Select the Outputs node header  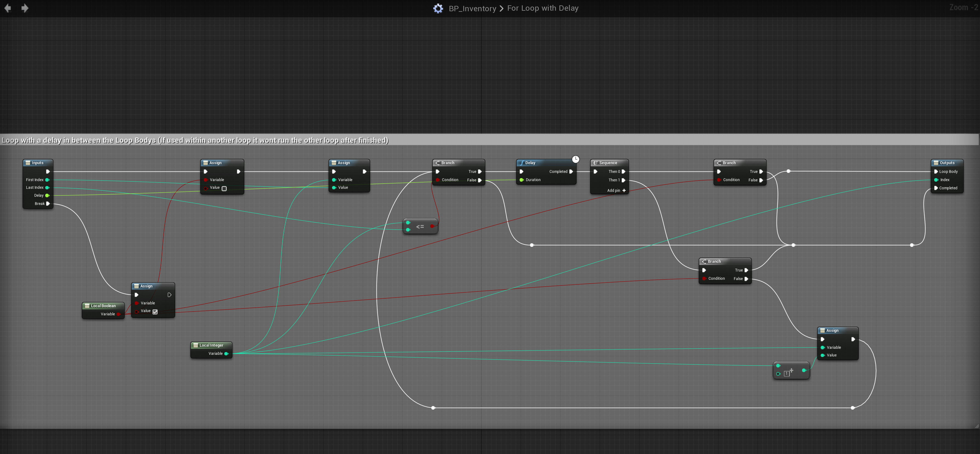947,163
